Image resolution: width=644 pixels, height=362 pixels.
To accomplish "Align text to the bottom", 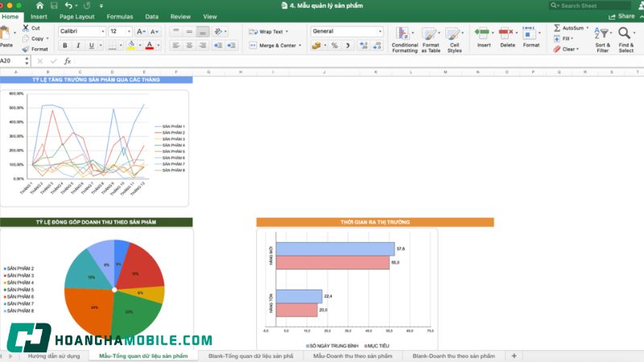I will pos(203,31).
